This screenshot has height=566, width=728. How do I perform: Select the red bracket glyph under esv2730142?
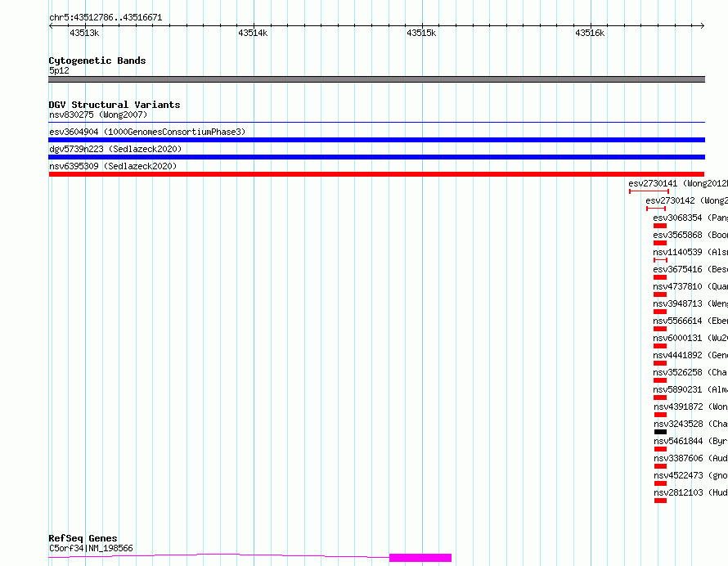[x=656, y=209]
